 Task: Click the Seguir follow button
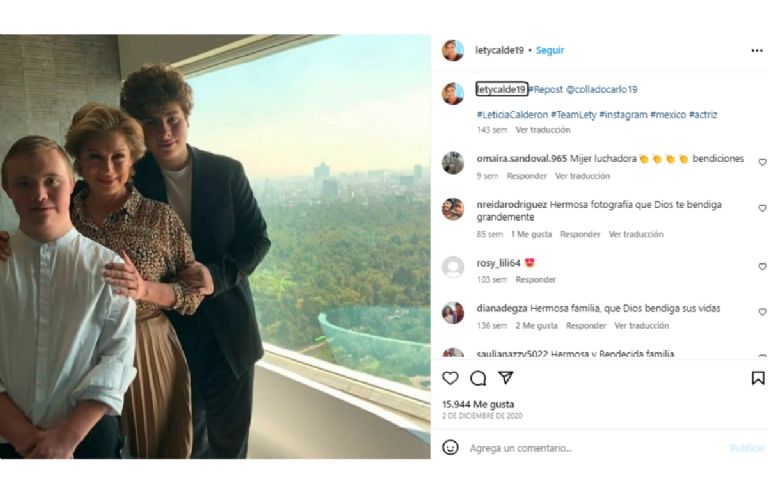point(550,50)
